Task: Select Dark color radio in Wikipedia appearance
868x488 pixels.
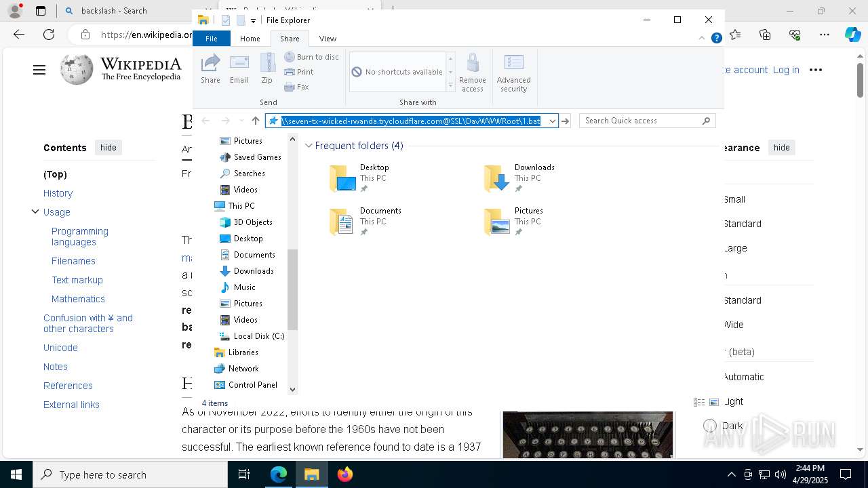Action: (x=710, y=426)
